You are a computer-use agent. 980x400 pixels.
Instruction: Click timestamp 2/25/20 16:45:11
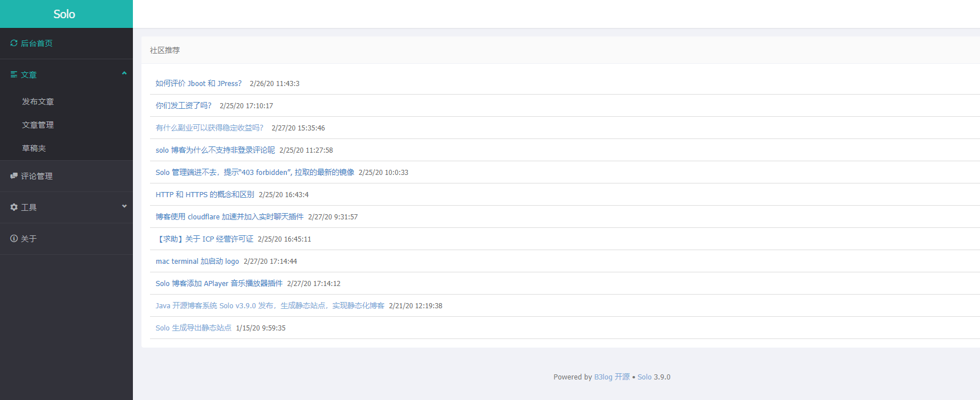tap(285, 239)
